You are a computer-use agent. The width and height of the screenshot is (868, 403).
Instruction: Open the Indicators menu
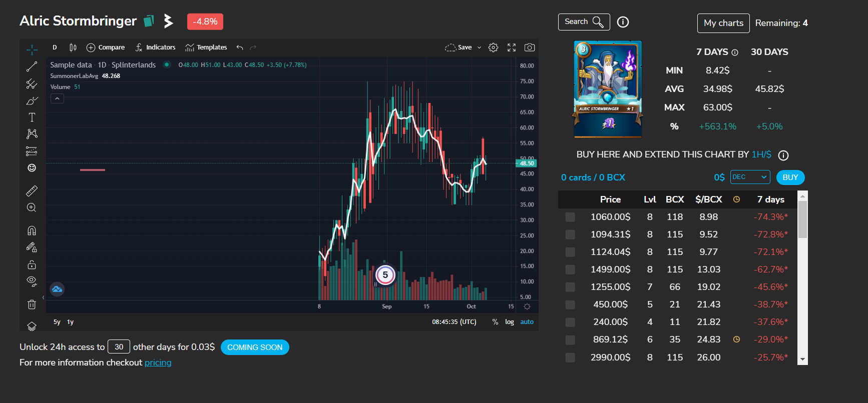pyautogui.click(x=155, y=47)
